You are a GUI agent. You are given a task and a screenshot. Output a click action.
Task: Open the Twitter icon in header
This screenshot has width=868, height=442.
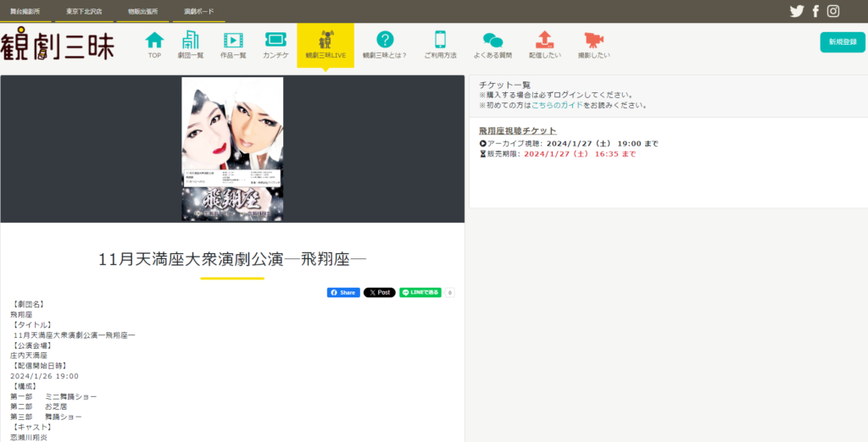[x=797, y=11]
